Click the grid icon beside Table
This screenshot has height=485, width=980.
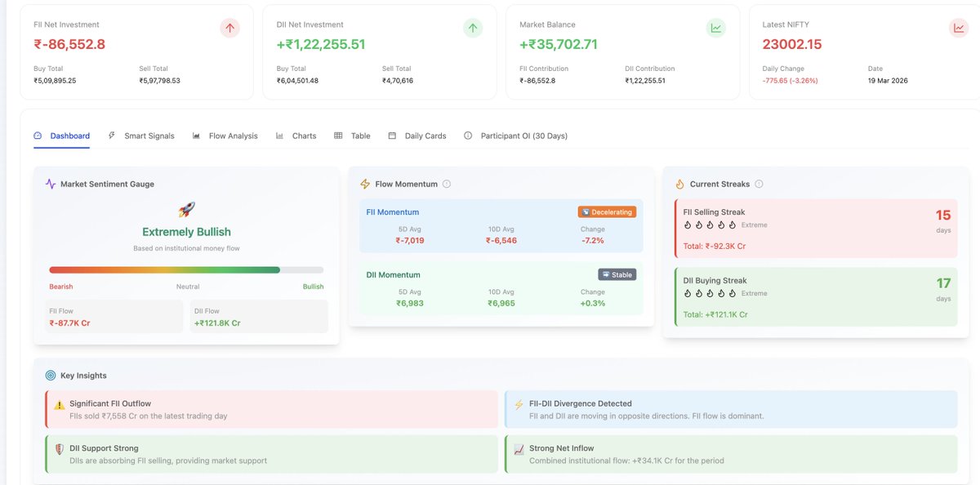(338, 136)
